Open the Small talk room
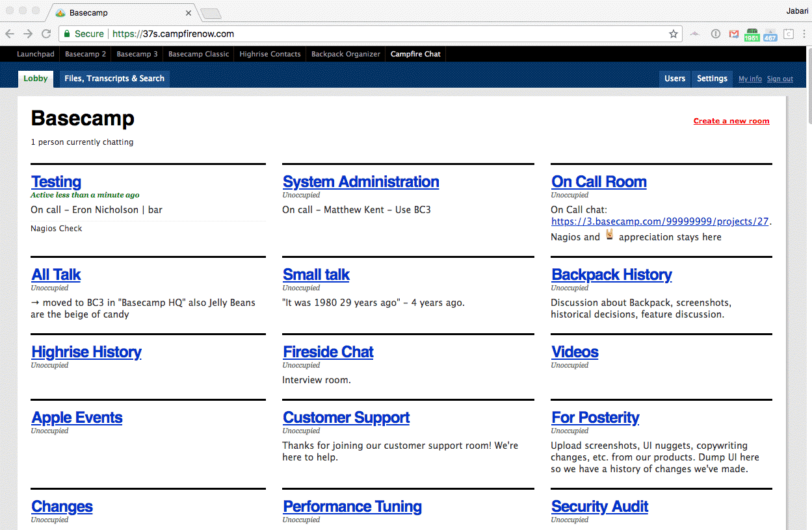The width and height of the screenshot is (812, 530). [x=317, y=275]
